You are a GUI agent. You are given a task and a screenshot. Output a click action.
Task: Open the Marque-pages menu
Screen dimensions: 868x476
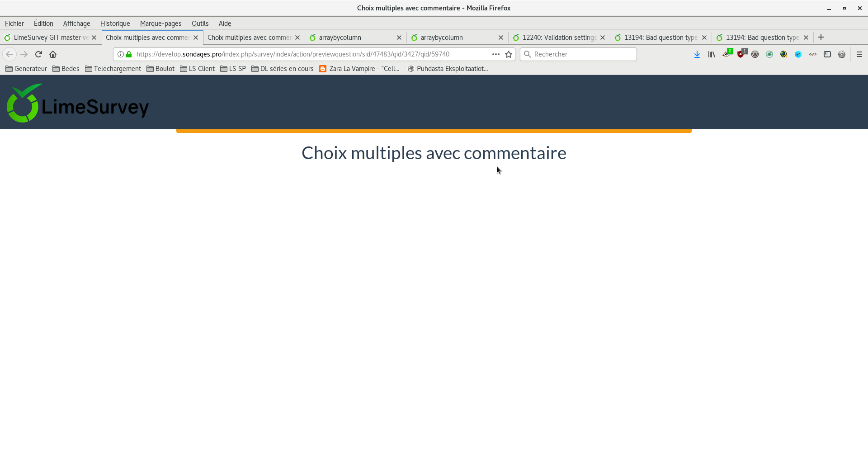[160, 24]
